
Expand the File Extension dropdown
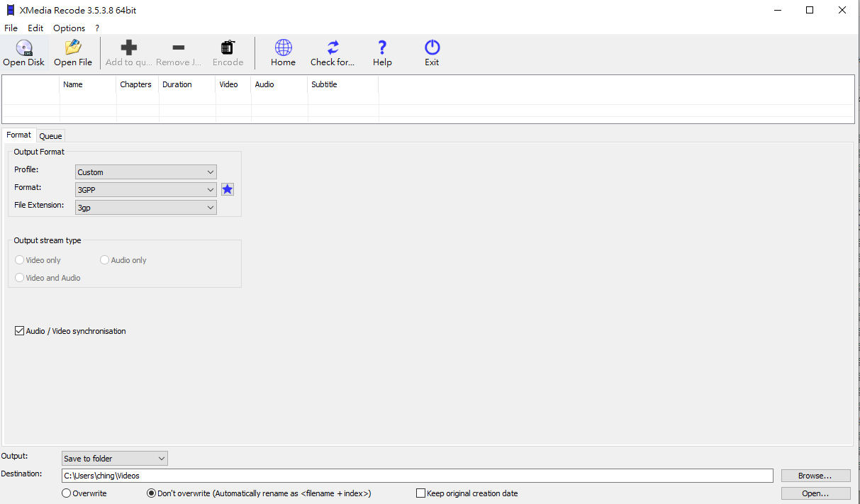(x=145, y=208)
